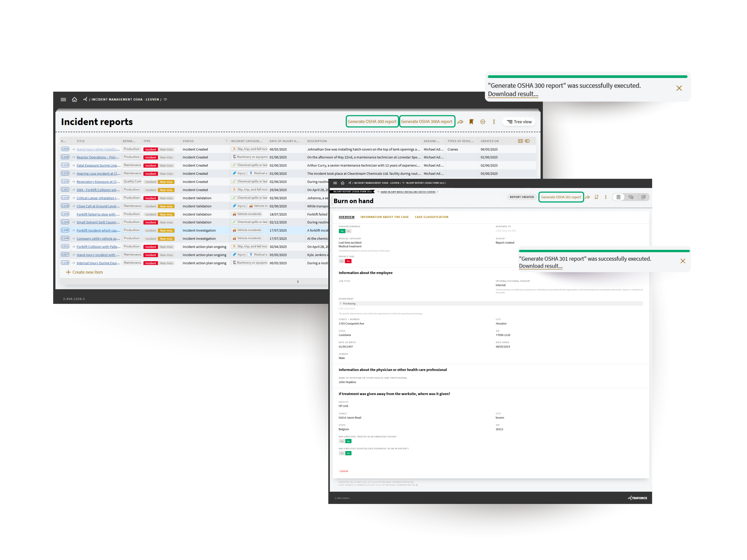Click INJURY REPORT (OSHA FORM 301) breadcrumb tag

pos(353,192)
